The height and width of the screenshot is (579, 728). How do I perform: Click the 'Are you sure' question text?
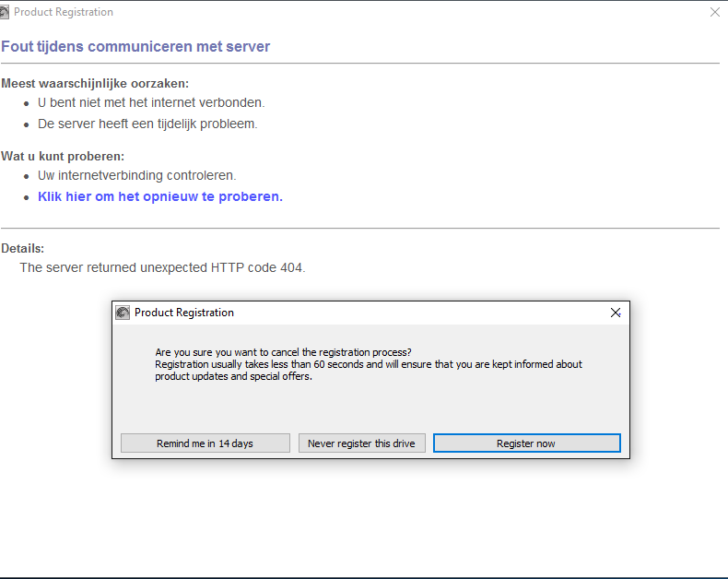pos(283,352)
